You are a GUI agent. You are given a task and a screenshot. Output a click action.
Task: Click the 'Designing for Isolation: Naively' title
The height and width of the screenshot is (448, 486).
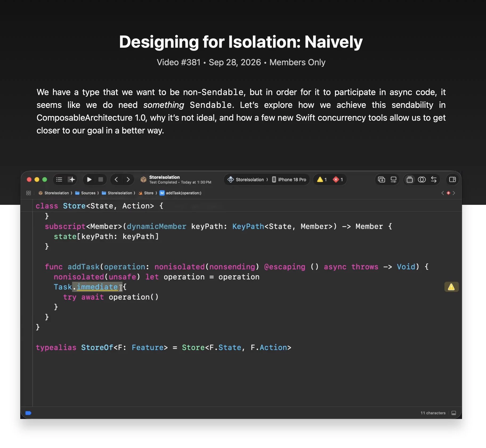pyautogui.click(x=241, y=42)
